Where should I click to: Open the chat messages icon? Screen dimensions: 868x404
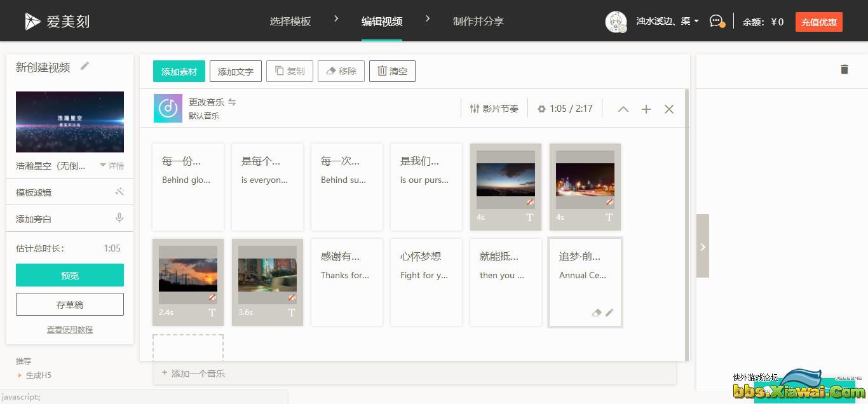point(716,22)
